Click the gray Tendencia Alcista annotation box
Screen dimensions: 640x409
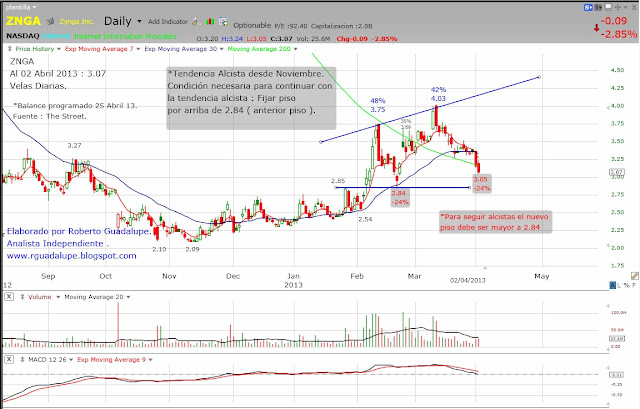tap(251, 98)
